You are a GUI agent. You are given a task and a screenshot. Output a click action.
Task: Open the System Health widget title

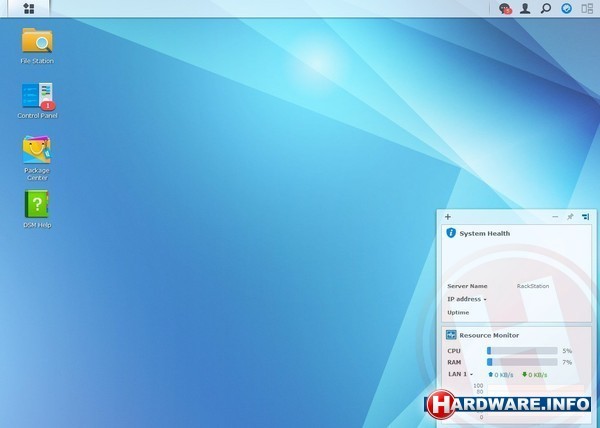pos(484,233)
